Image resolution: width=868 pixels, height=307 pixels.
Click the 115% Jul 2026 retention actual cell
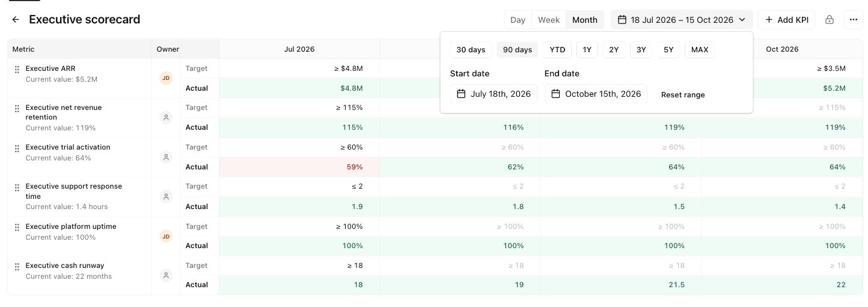click(x=299, y=127)
